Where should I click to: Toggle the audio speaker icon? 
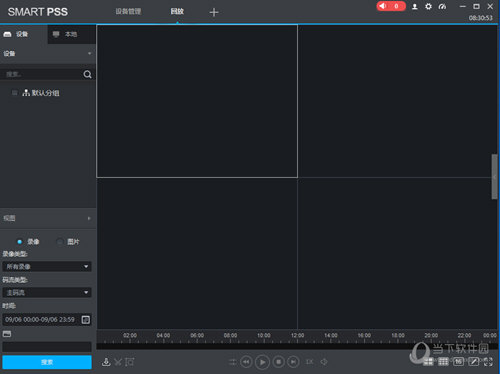point(324,362)
